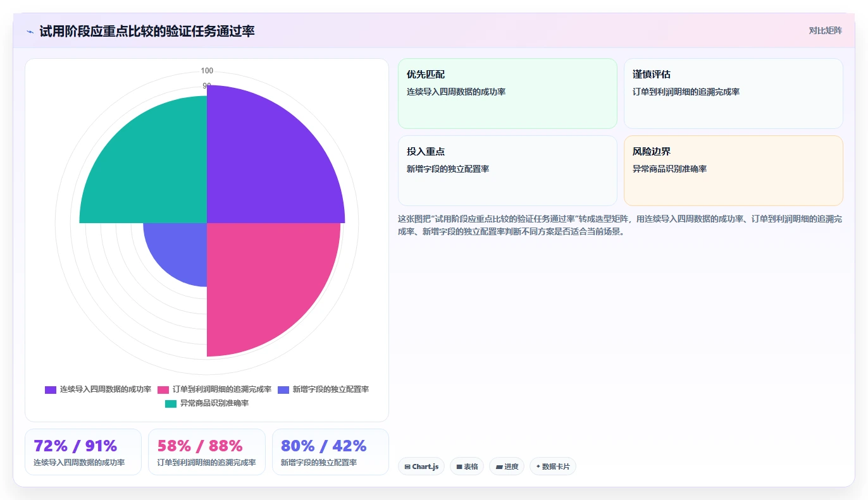Select the 优先匹配 card

click(x=507, y=94)
